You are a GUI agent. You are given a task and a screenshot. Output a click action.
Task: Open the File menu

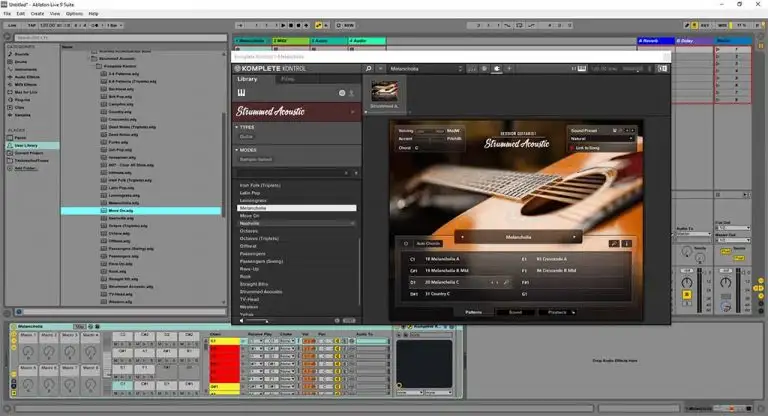tap(7, 14)
